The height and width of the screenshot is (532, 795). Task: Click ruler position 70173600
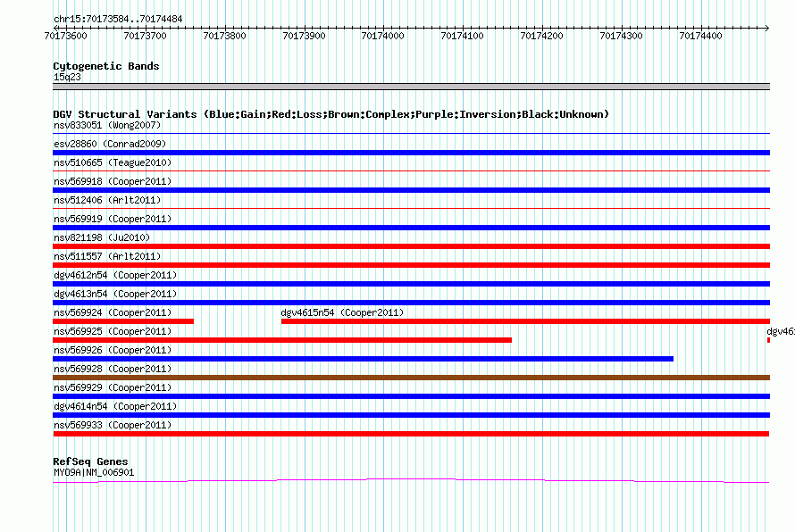tap(65, 36)
